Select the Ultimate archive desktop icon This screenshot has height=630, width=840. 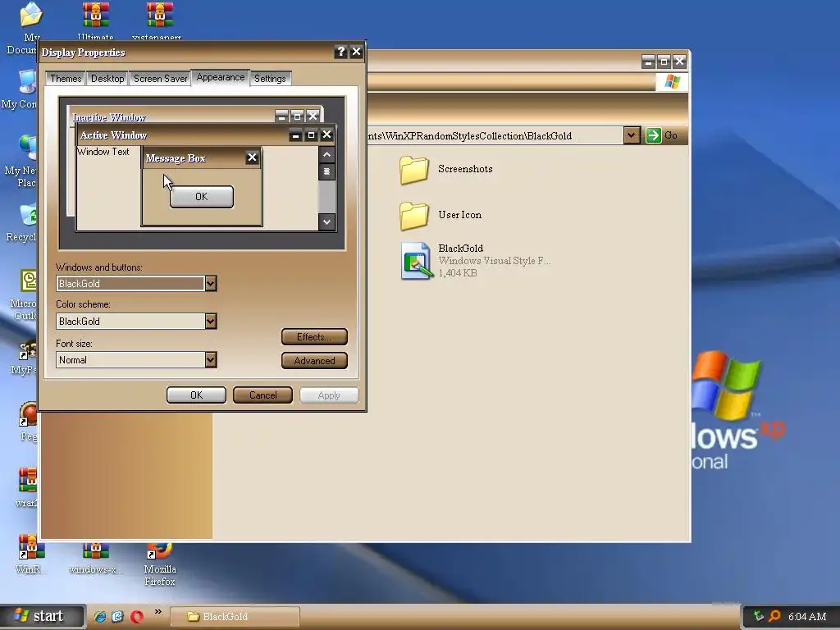(x=95, y=21)
